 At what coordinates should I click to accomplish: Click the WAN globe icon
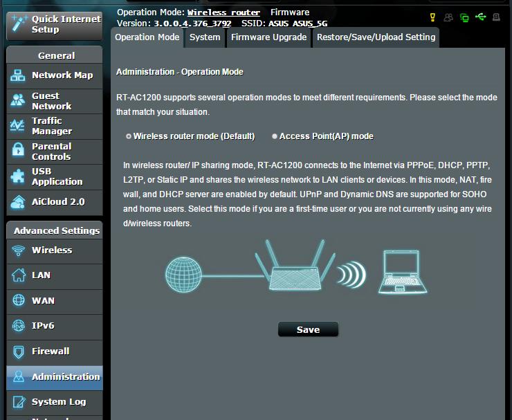(x=18, y=300)
